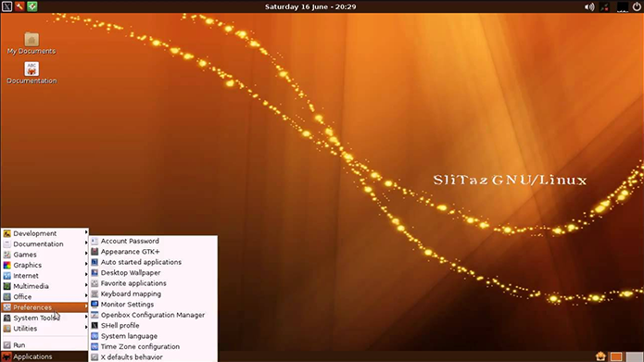Click the volume speaker icon in top panel
Image resolution: width=644 pixels, height=362 pixels.
[x=589, y=6]
